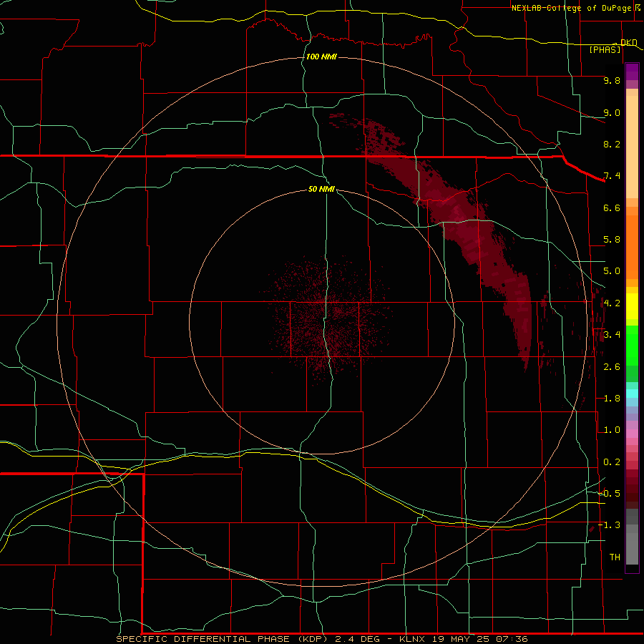Select the 1.0 value on color scale

(612, 430)
